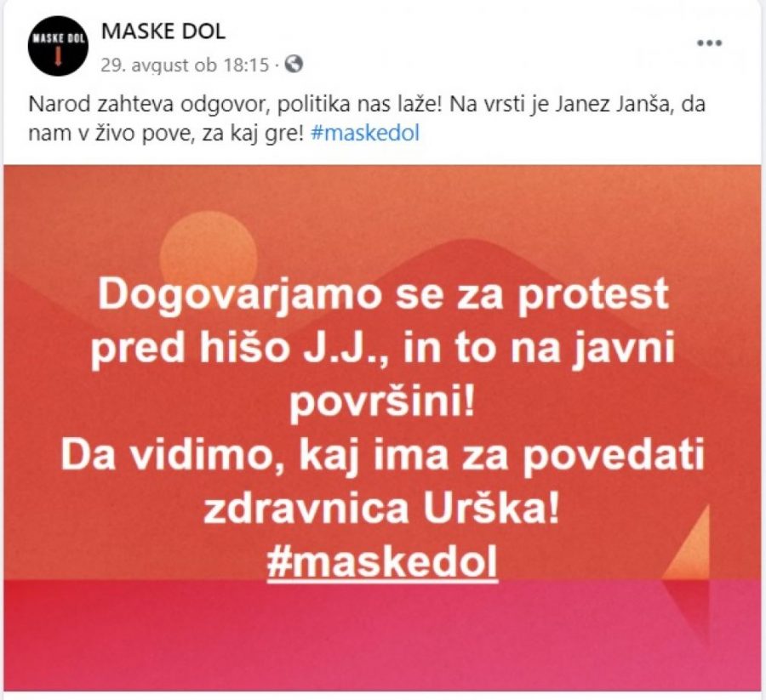
Task: Open the MASKE DOL profile avatar
Action: click(58, 47)
